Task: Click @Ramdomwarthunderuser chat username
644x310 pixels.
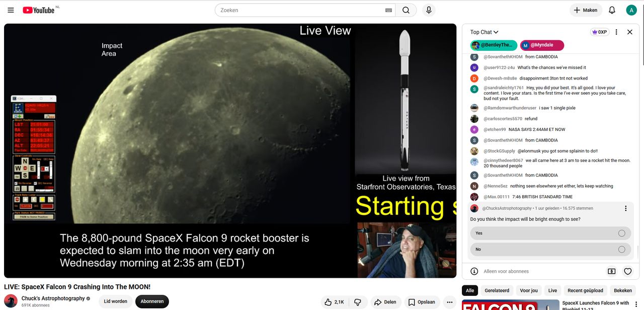Action: (510, 108)
